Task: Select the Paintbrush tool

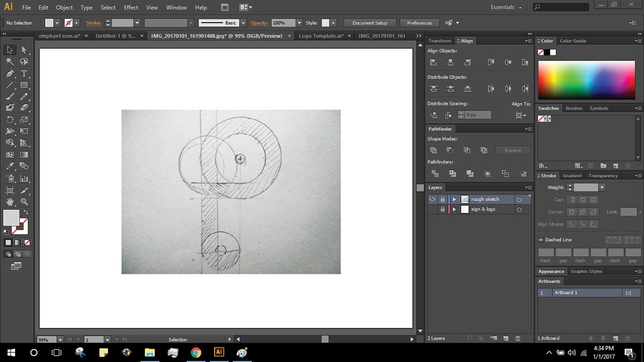Action: tap(10, 97)
